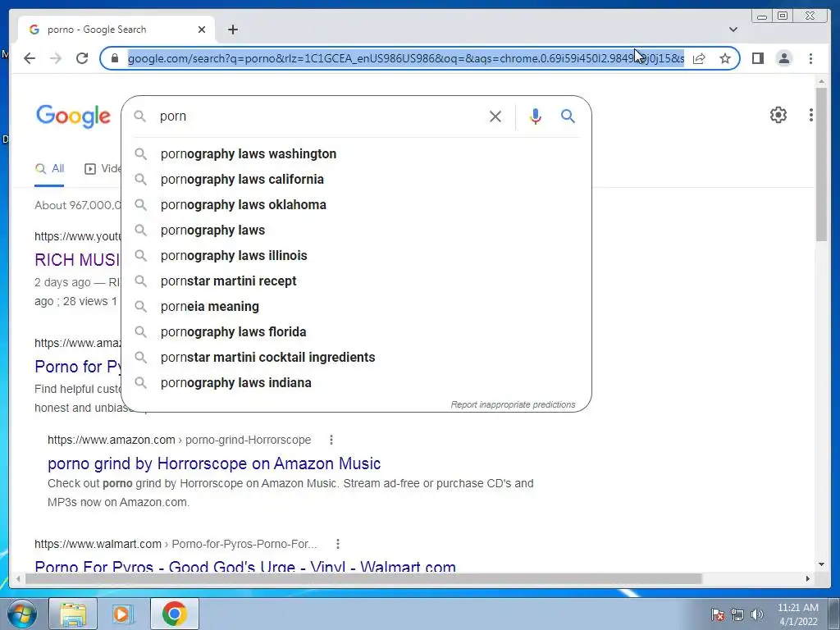Screen dimensions: 840x630
Task: Click the blue search magnifier button
Action: (568, 116)
